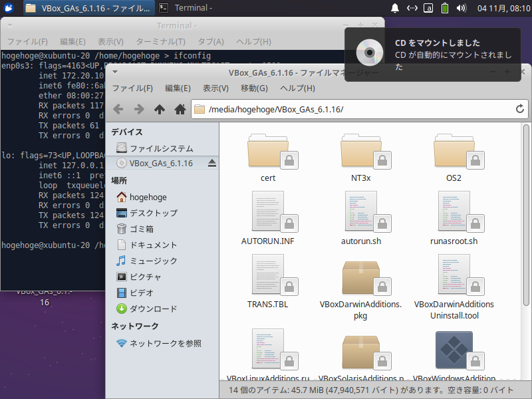
Task: Select the runasroot.sh script
Action: [454, 219]
